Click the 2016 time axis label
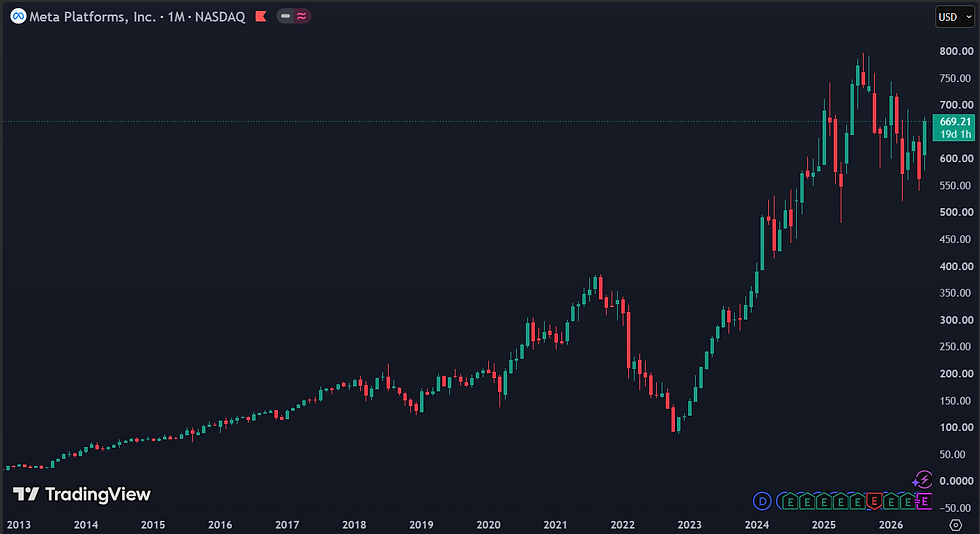This screenshot has width=980, height=534. point(220,525)
